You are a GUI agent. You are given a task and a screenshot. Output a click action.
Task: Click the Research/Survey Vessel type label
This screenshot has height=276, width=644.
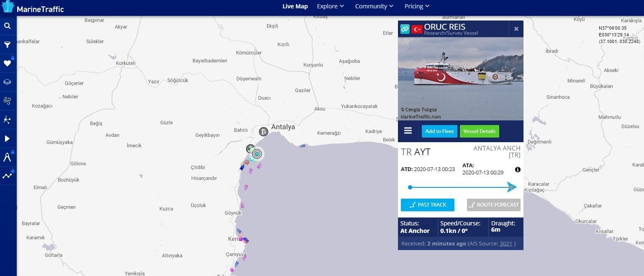pyautogui.click(x=451, y=33)
